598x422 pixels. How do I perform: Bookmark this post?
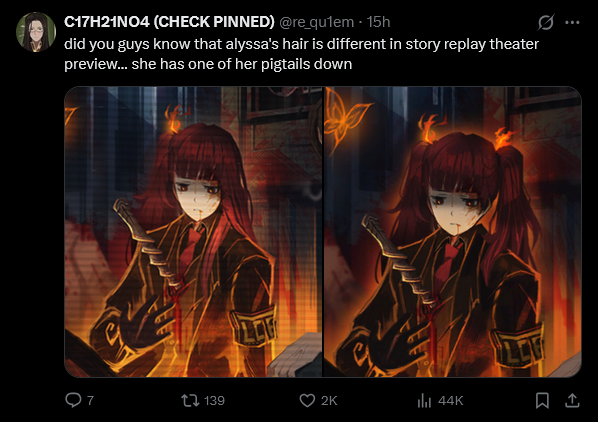point(542,400)
